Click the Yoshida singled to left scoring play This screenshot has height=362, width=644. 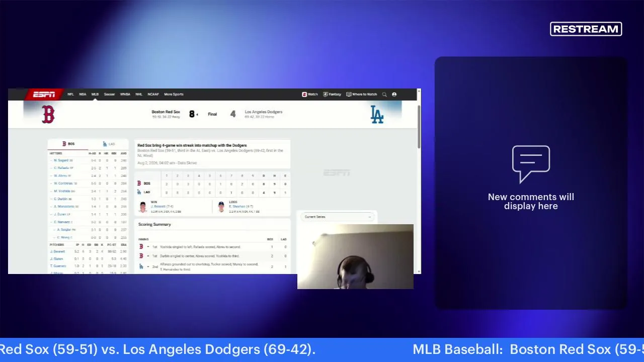(200, 247)
